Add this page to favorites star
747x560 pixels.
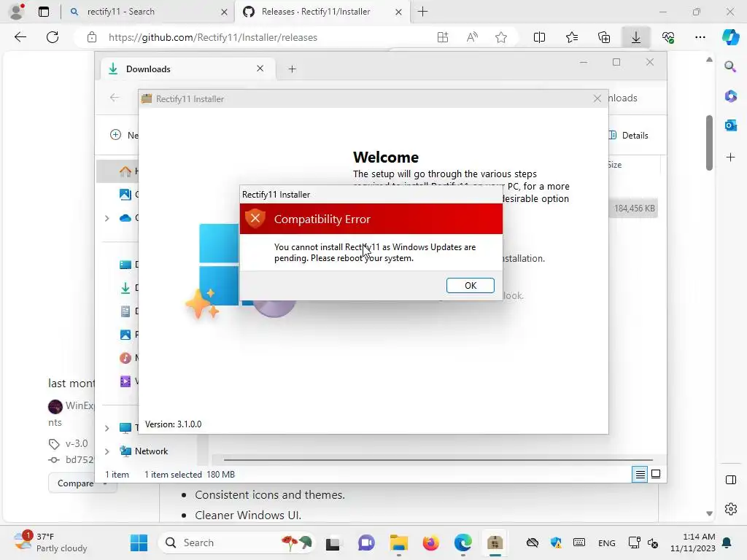pyautogui.click(x=500, y=37)
